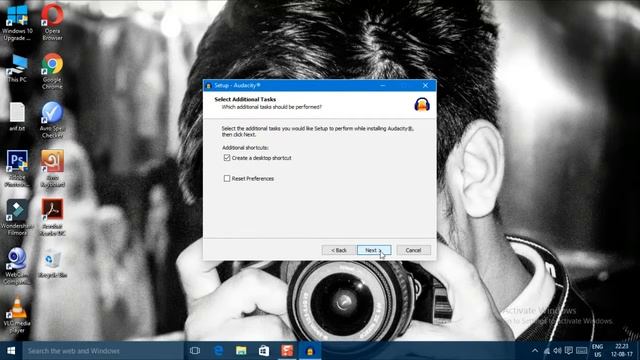This screenshot has height=360, width=640.
Task: Launch Adobe Photoshop desktop shortcut
Action: tap(17, 169)
